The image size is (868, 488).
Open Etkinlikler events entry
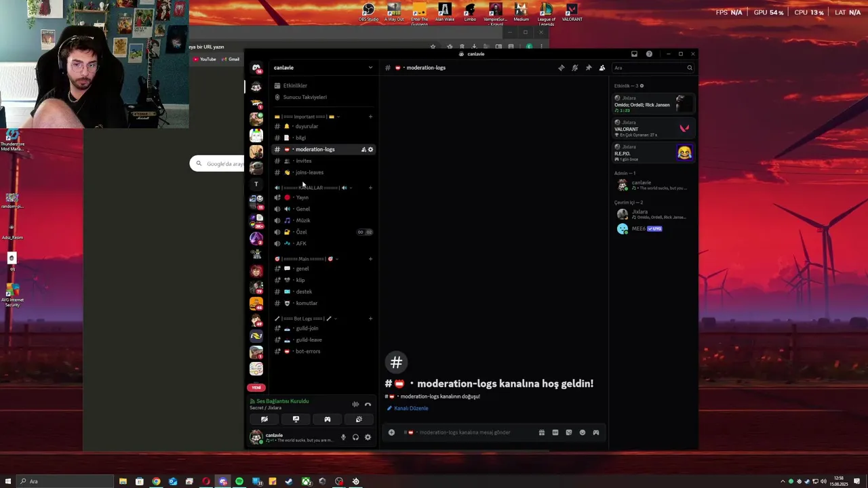(x=323, y=85)
